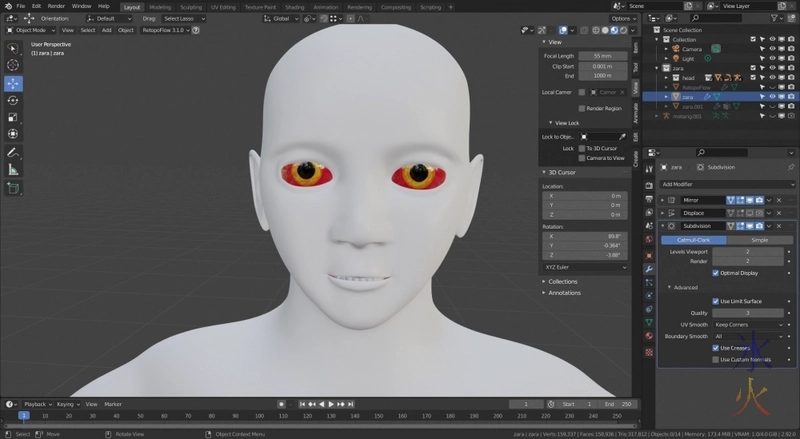Open the Add Modifier dropdown
The width and height of the screenshot is (800, 439).
click(x=725, y=184)
